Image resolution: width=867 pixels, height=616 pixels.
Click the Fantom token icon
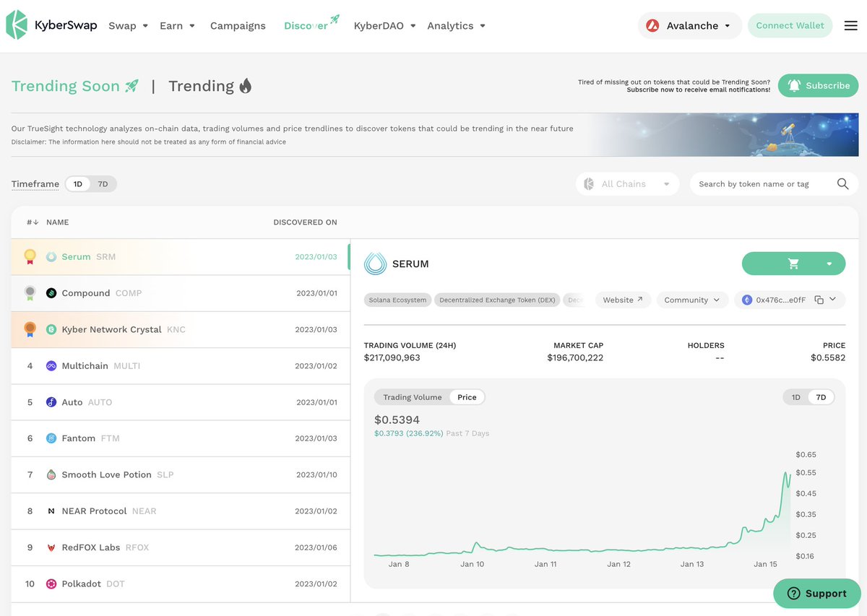coord(51,438)
